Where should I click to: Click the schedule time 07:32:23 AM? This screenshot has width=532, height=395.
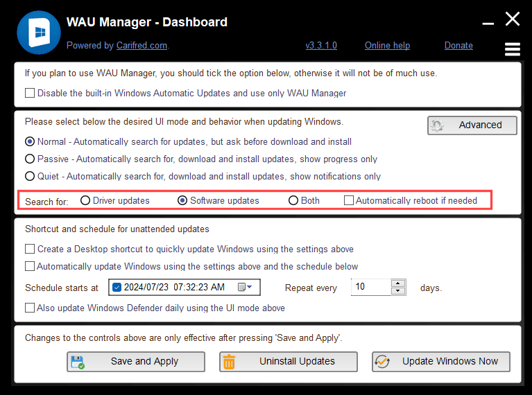tap(199, 287)
